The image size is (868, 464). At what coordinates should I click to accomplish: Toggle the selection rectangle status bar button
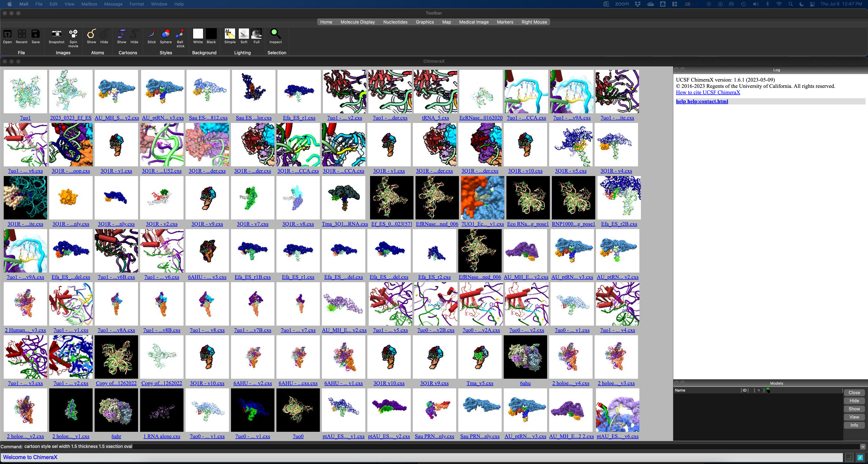[x=849, y=457]
